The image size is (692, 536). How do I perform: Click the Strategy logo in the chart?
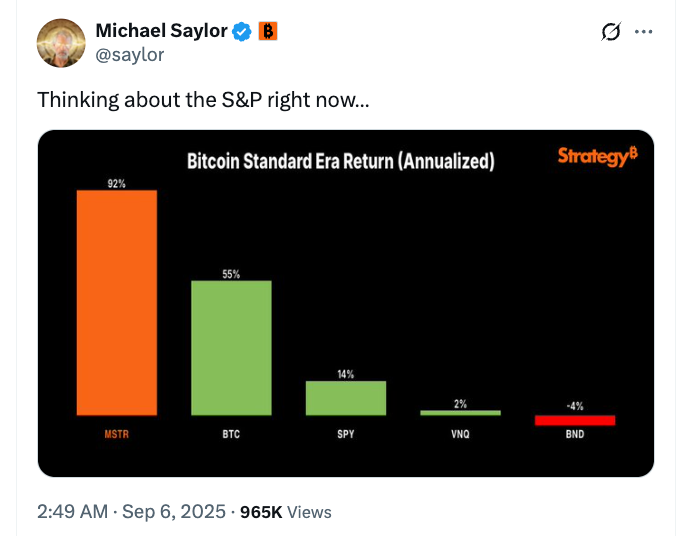pyautogui.click(x=597, y=156)
